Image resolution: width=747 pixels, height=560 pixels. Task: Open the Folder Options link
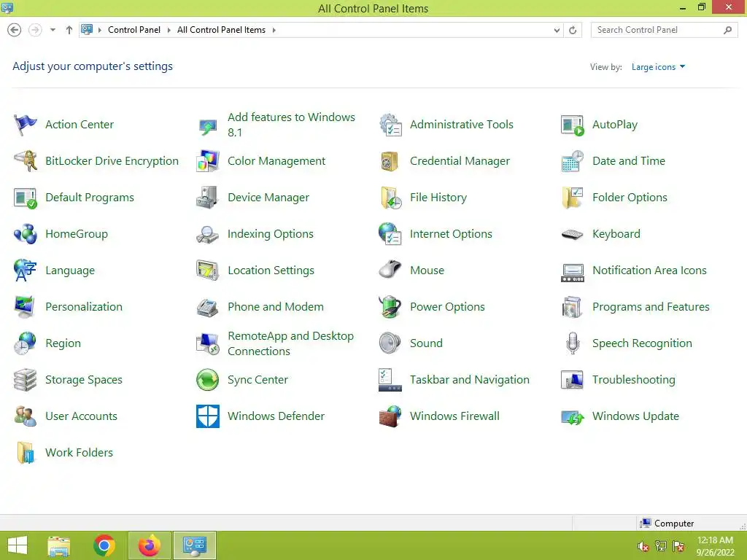[x=630, y=198]
